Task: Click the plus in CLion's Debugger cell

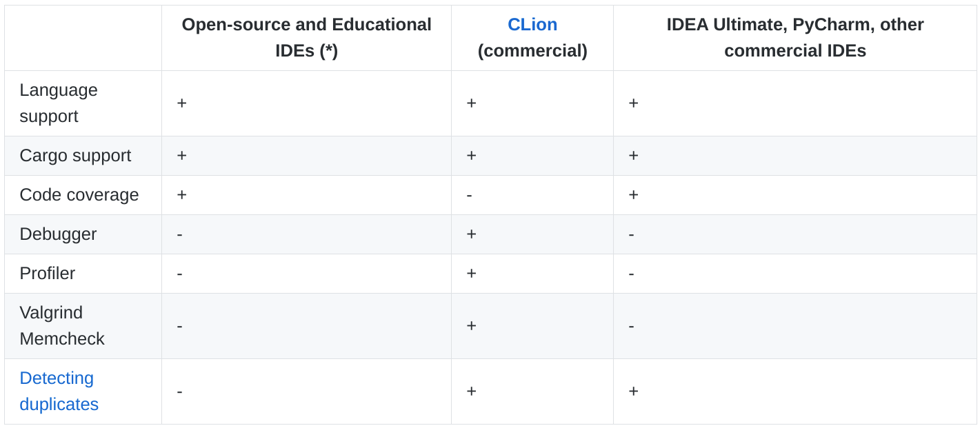Action: pos(471,234)
